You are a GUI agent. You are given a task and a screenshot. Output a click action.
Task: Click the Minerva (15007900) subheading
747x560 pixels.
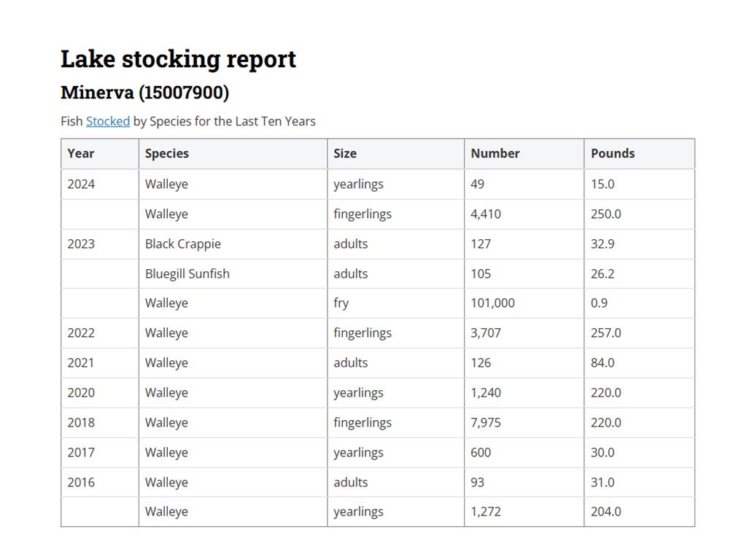tap(144, 93)
